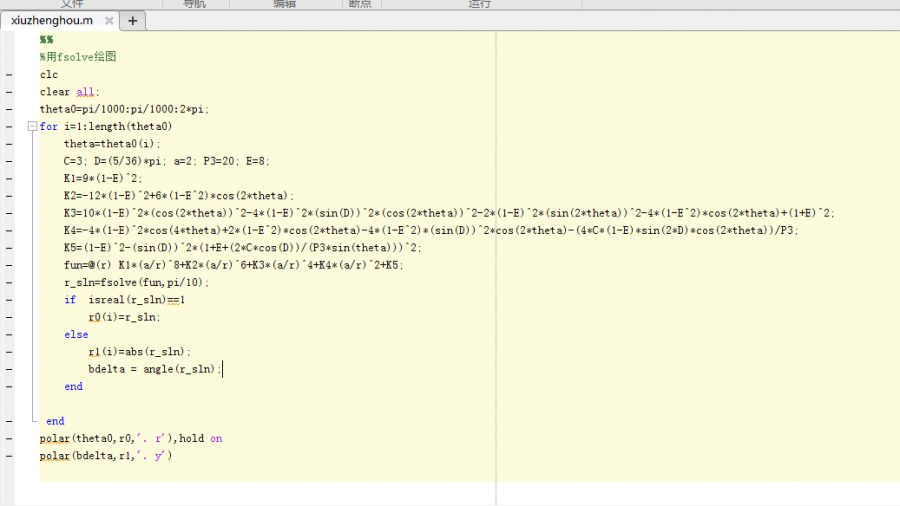This screenshot has width=900, height=506.
Task: Click the underlined polar in theta0 plot line
Action: [x=55, y=439]
